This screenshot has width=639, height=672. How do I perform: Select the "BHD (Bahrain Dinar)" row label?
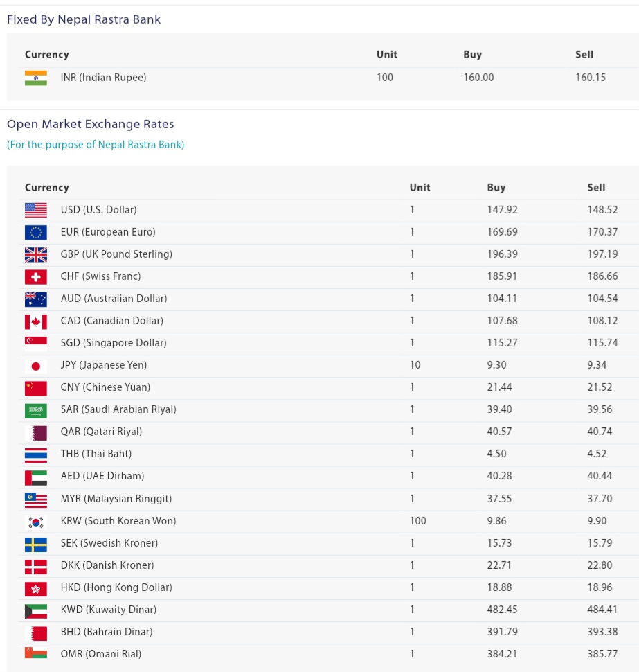[x=107, y=632]
